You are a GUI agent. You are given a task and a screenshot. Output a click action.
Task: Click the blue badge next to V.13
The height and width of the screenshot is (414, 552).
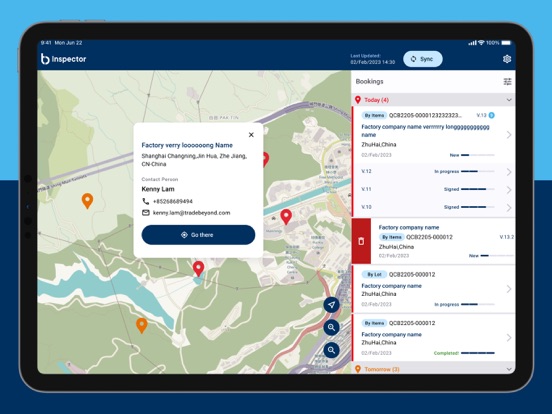(x=491, y=115)
